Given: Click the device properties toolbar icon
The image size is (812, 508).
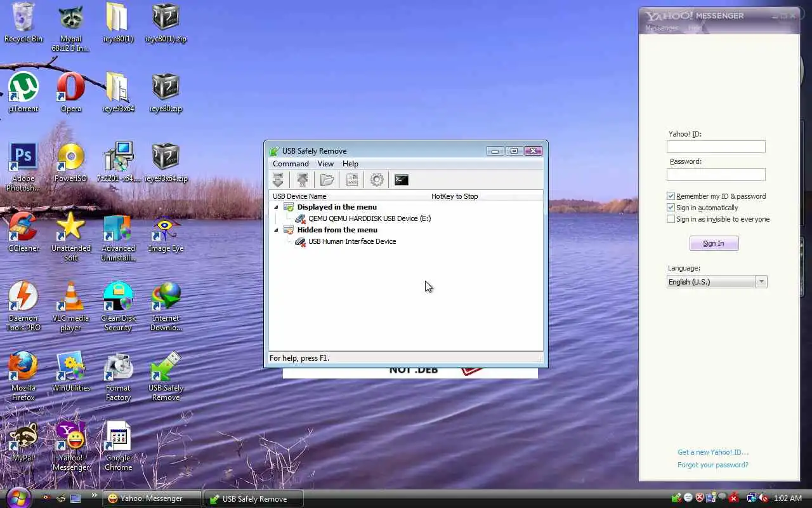Looking at the screenshot, I should point(352,180).
